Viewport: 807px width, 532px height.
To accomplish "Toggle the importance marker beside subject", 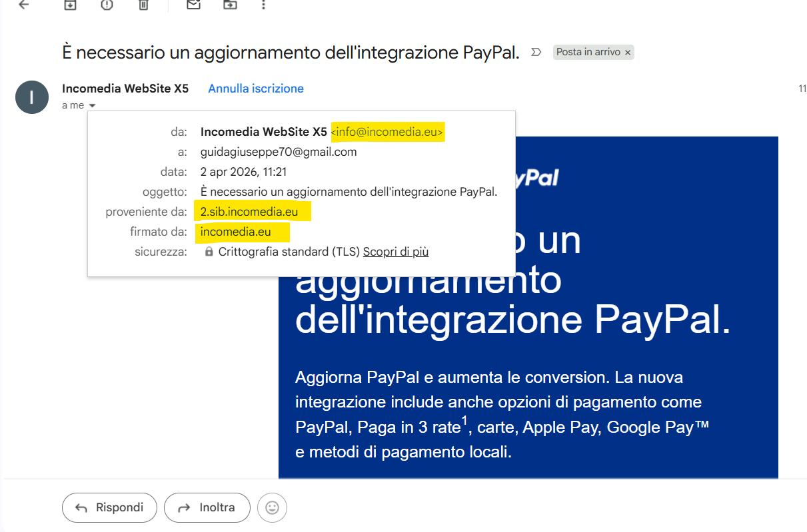I will pyautogui.click(x=536, y=53).
